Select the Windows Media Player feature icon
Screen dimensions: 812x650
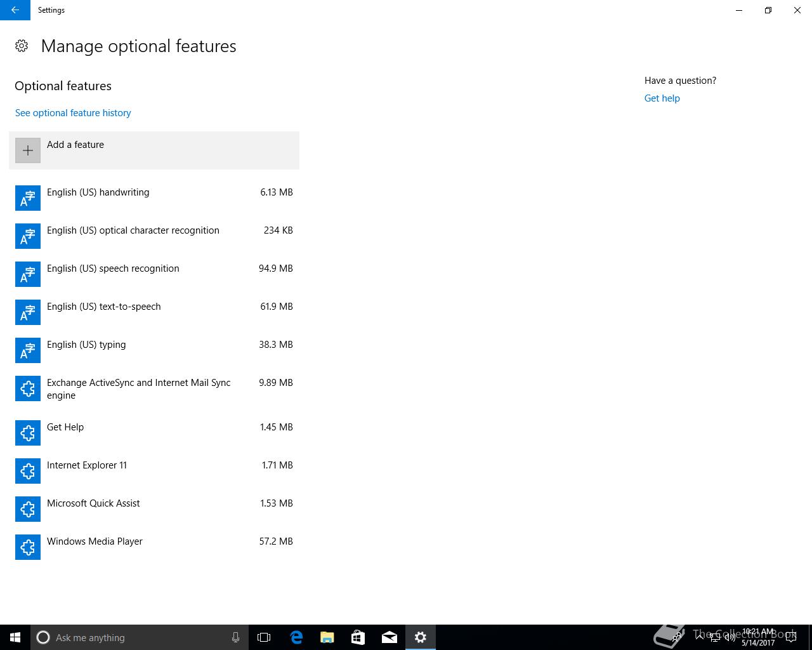tap(28, 547)
